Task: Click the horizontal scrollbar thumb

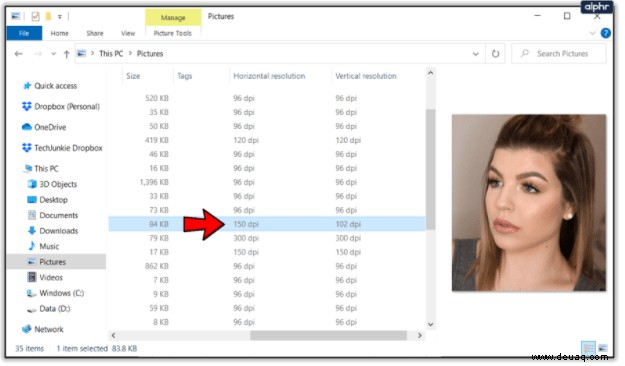Action: (328, 336)
